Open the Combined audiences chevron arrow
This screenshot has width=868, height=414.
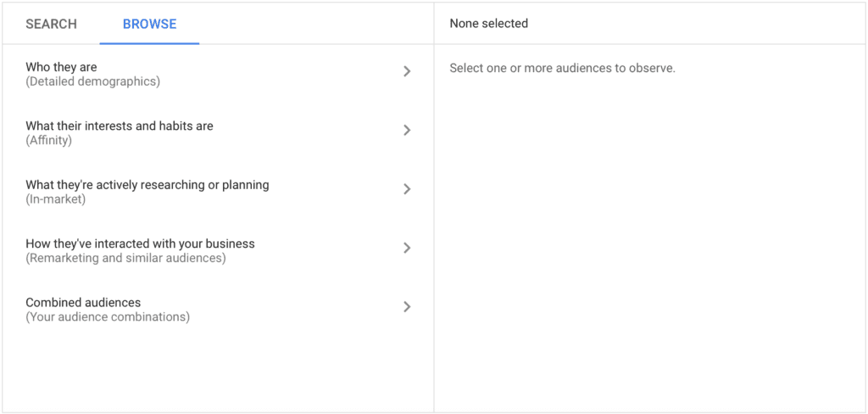(407, 306)
